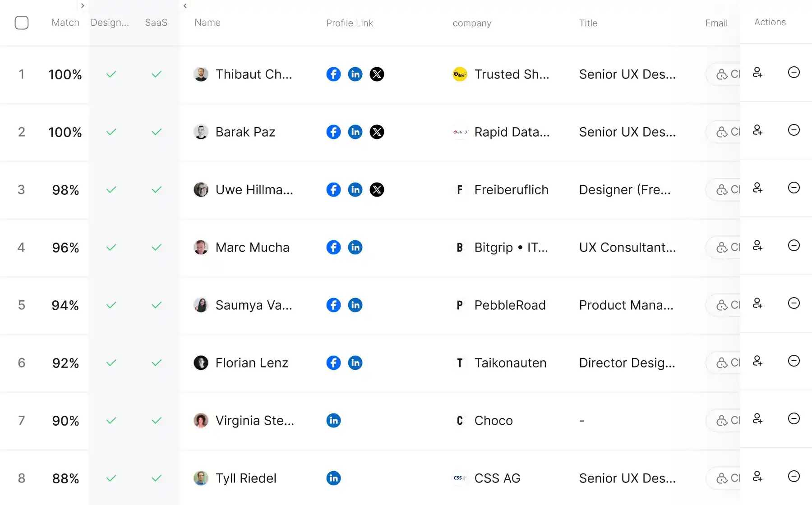Select all rows via header checkbox
Viewport: 812px width, 505px height.
tap(22, 23)
